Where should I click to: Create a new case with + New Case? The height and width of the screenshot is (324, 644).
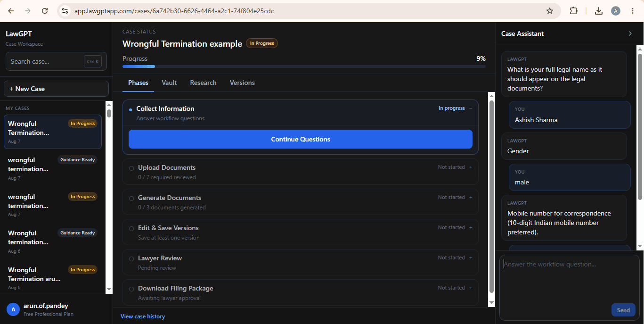point(56,89)
